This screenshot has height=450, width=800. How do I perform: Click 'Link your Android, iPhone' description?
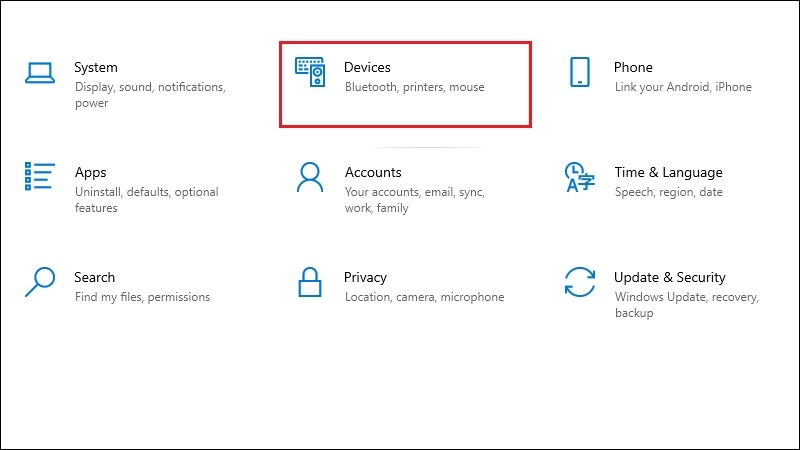click(683, 87)
